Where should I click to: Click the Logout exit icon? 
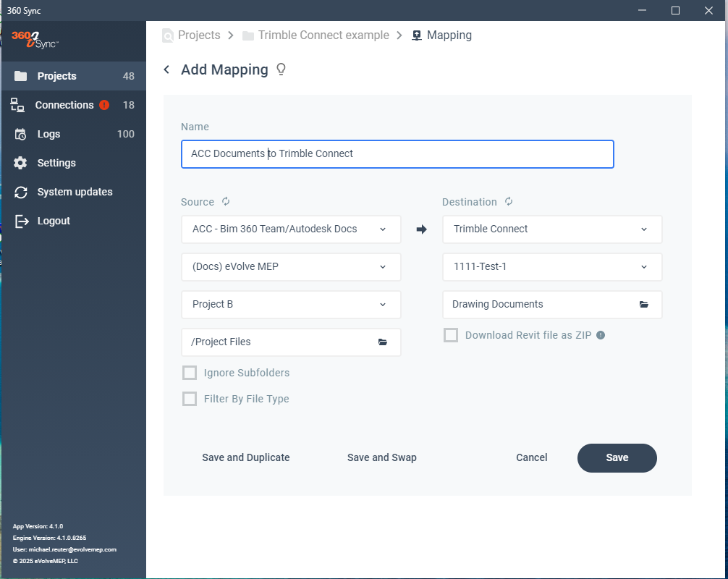pos(22,221)
